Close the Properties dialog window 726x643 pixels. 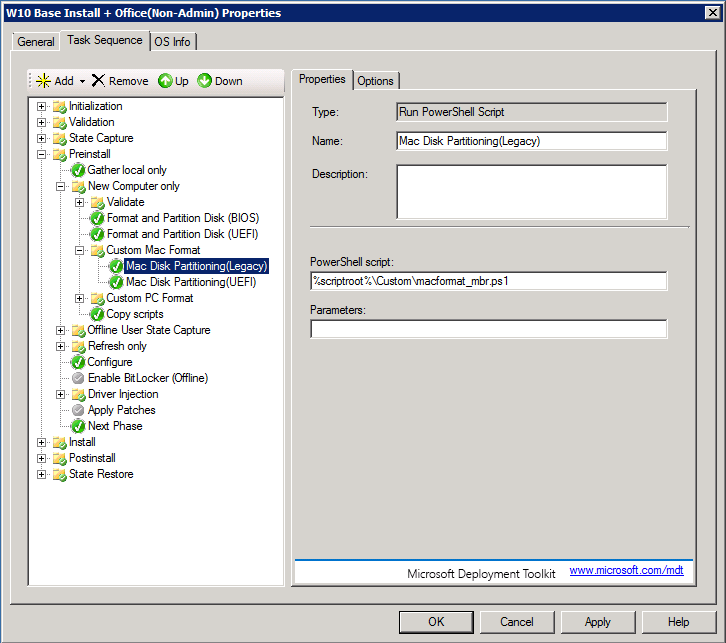(x=713, y=12)
